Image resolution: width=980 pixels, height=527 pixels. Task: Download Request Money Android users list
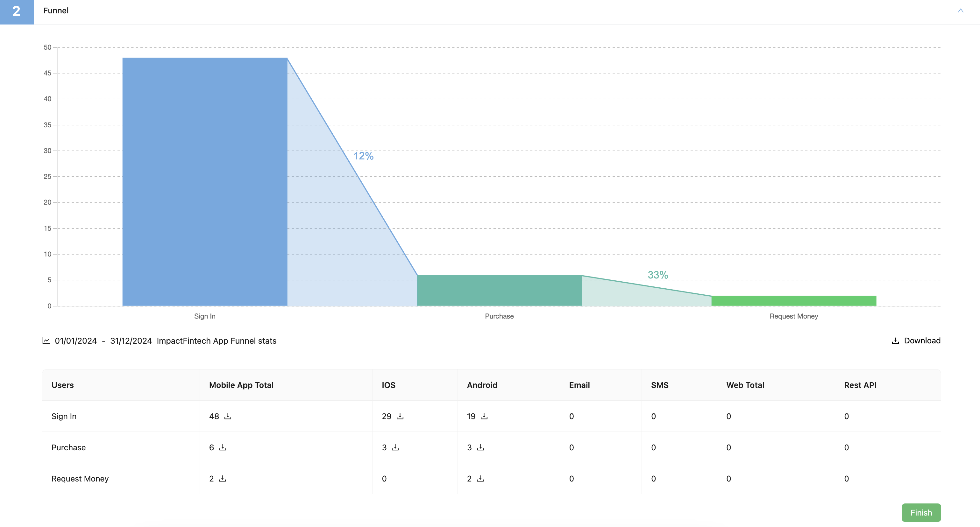coord(480,478)
